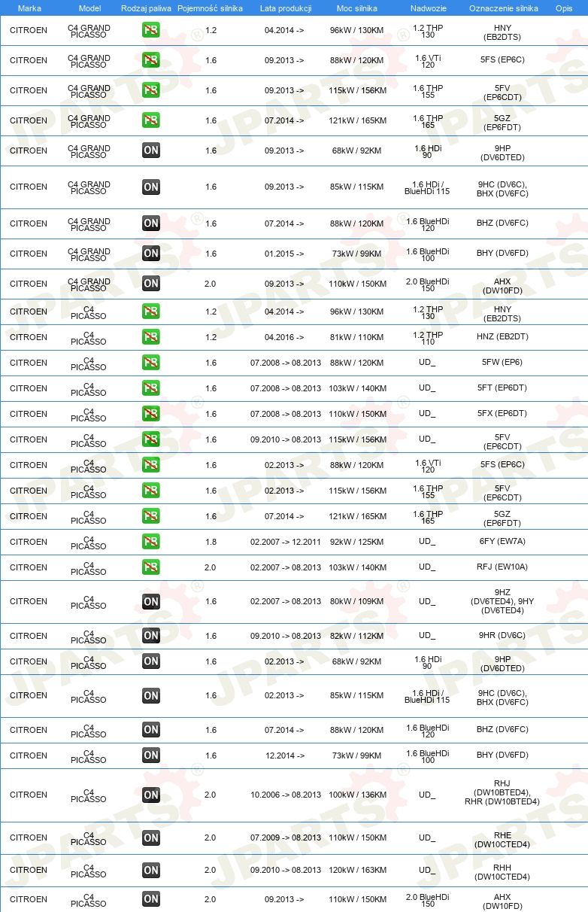
Task: Click the production date 12.2014 ->
Action: tap(284, 755)
